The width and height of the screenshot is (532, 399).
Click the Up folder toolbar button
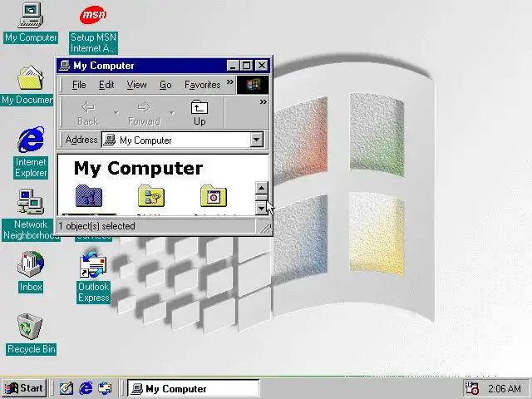pos(199,113)
